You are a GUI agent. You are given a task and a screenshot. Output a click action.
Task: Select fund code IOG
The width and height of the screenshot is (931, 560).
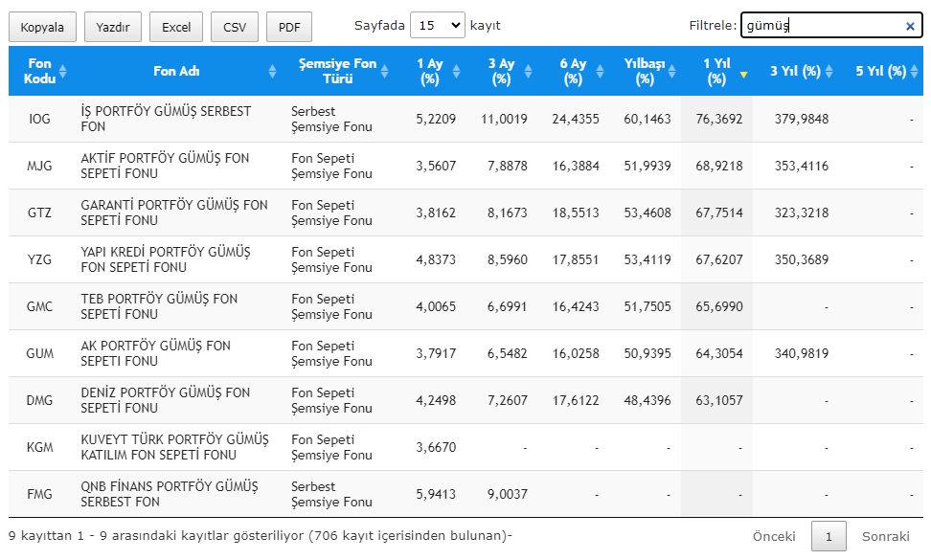(40, 120)
